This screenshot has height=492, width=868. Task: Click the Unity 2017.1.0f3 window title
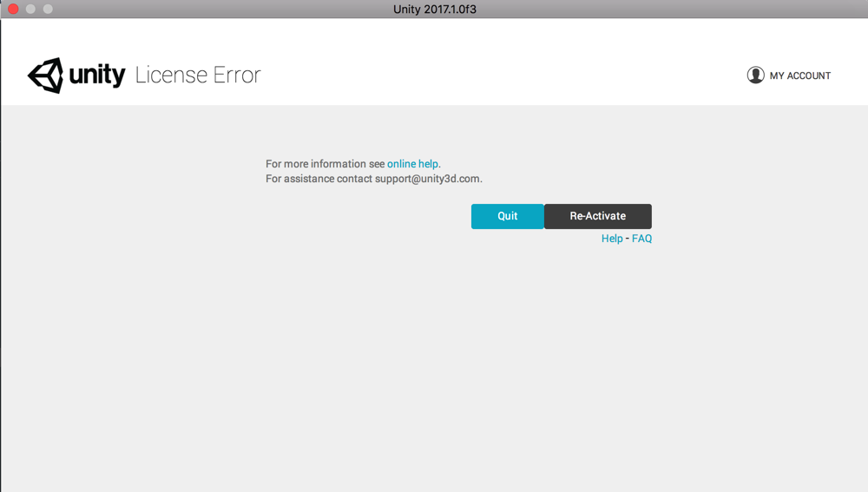pyautogui.click(x=435, y=10)
